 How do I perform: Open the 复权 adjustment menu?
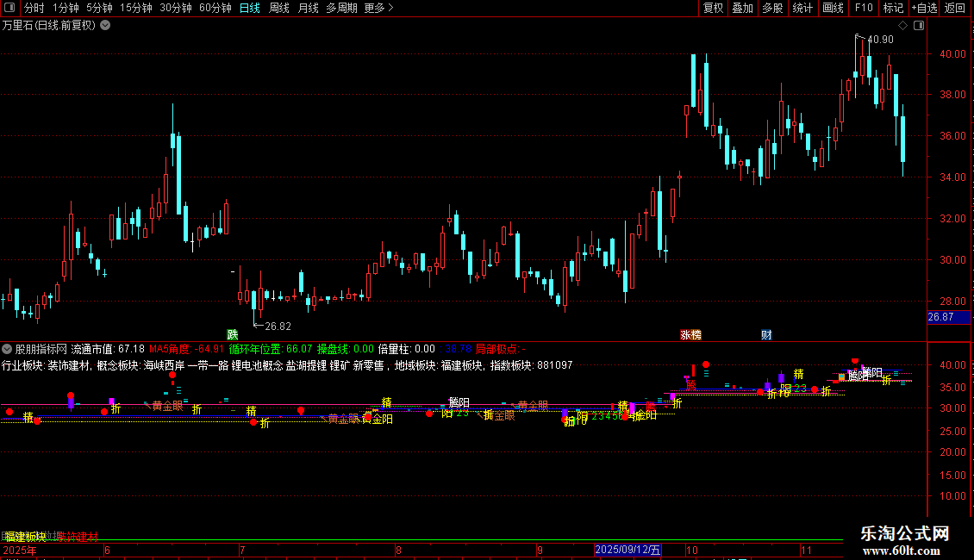713,8
